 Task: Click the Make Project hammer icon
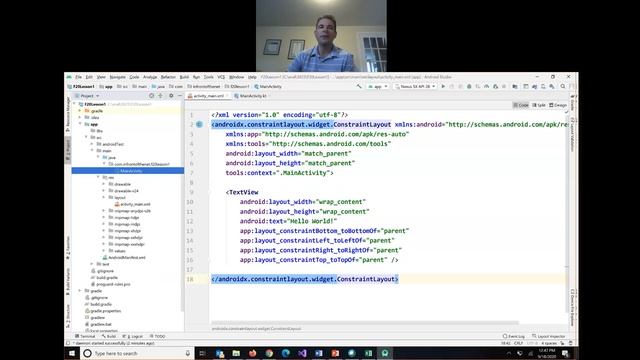pos(359,87)
